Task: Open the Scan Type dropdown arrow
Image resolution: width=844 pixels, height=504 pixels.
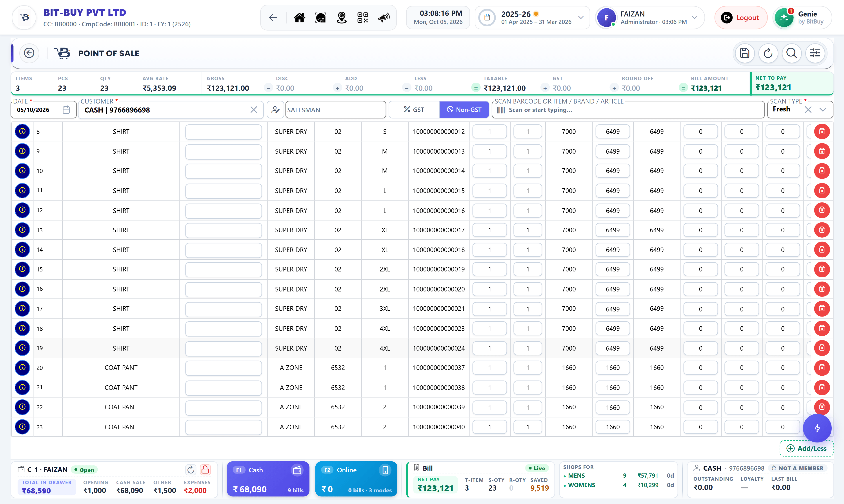Action: [x=823, y=110]
